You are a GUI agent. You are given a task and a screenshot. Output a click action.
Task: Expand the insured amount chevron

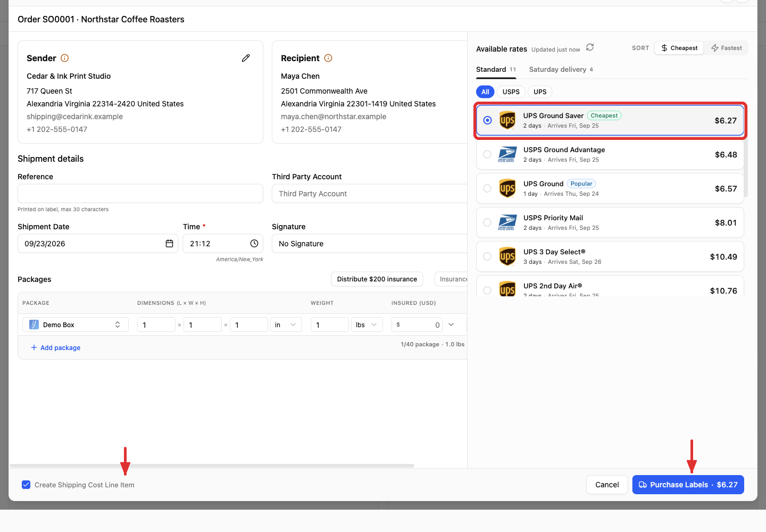(x=451, y=325)
